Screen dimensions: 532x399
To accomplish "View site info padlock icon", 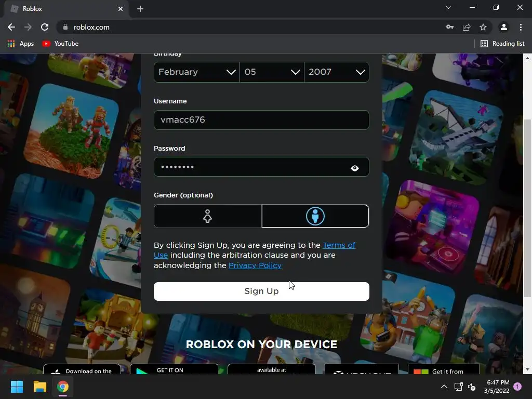I will pyautogui.click(x=65, y=27).
